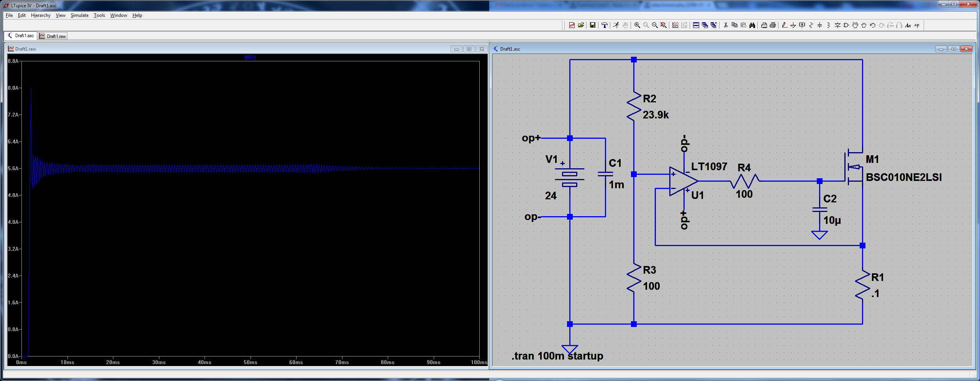The height and width of the screenshot is (381, 980).
Task: Select the Drag closed-hand tool
Action: tap(864, 25)
